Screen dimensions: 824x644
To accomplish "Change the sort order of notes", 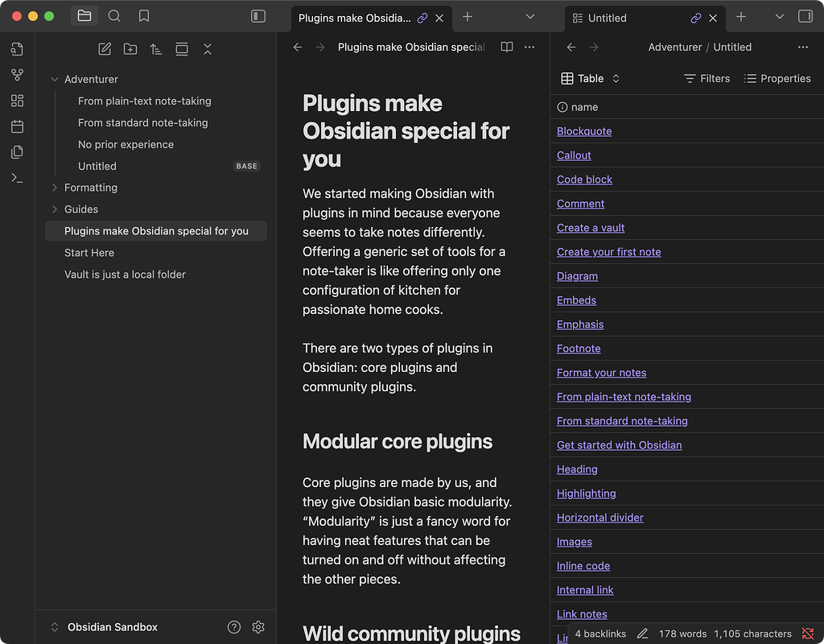I will click(x=155, y=49).
